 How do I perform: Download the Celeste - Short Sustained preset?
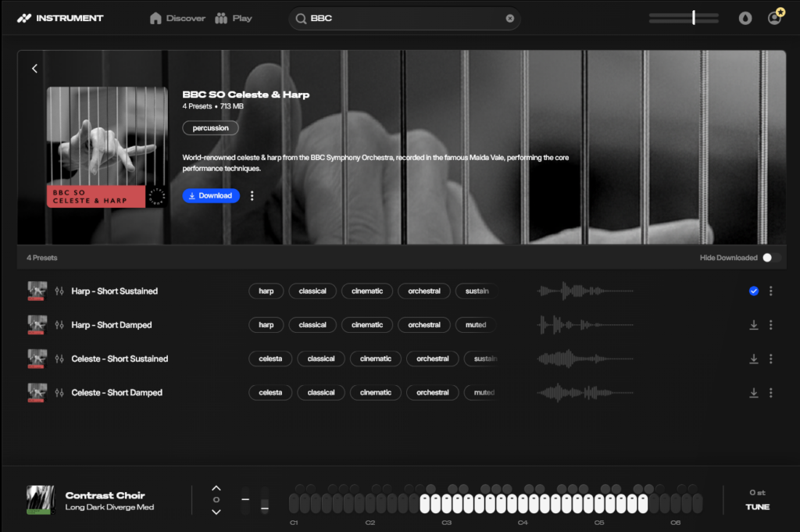click(754, 359)
